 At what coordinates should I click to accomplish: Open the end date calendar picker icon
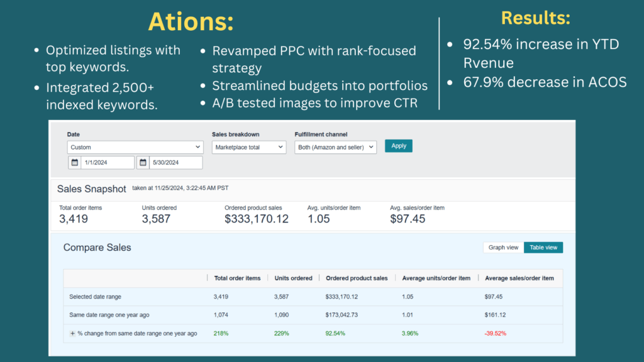click(x=144, y=162)
